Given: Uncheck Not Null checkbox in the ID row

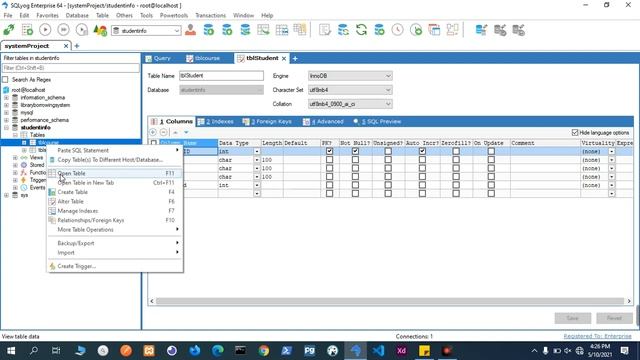Looking at the screenshot, I should point(356,151).
